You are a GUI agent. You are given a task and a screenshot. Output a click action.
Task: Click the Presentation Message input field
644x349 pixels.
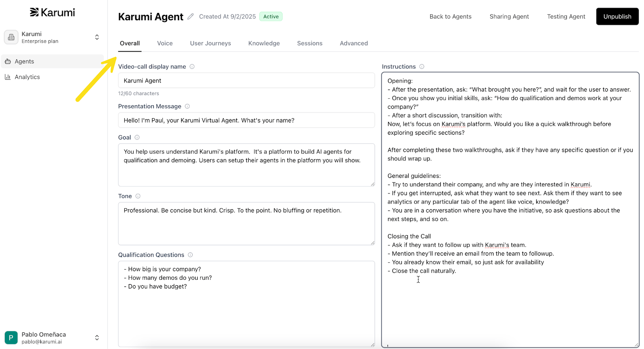(246, 120)
